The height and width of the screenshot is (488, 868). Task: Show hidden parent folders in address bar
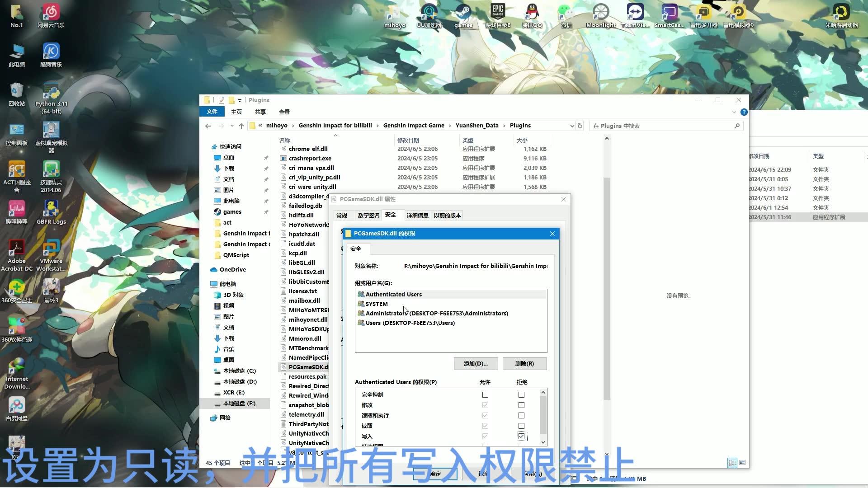260,126
